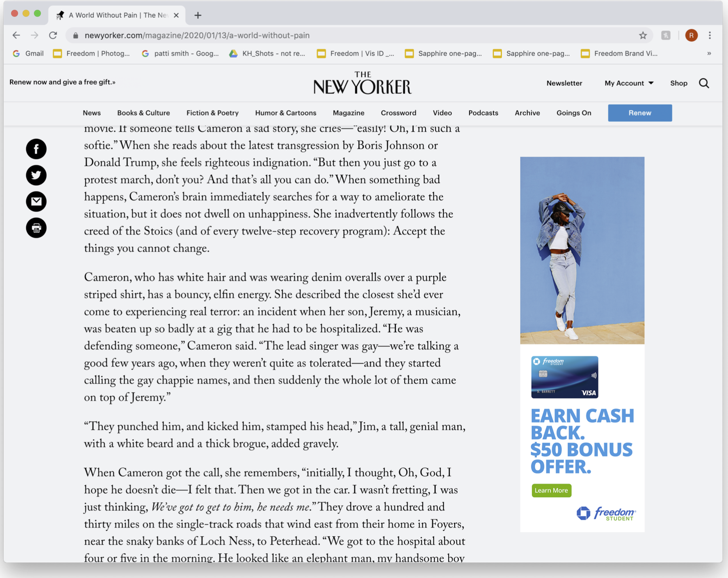This screenshot has height=578, width=728.
Task: Print the article with printer icon
Action: [x=36, y=228]
